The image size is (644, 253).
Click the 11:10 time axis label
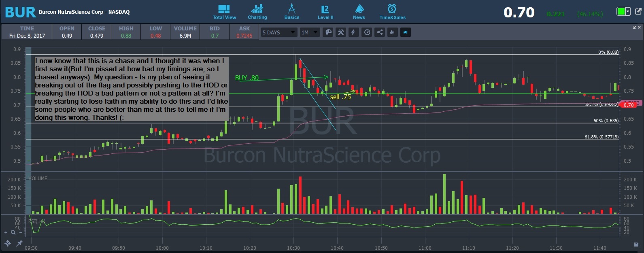pos(469,248)
